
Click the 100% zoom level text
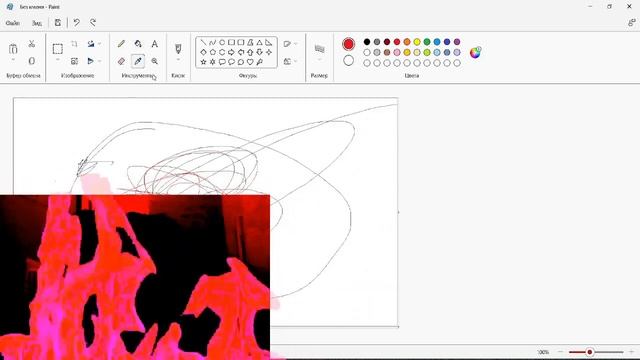click(x=543, y=352)
